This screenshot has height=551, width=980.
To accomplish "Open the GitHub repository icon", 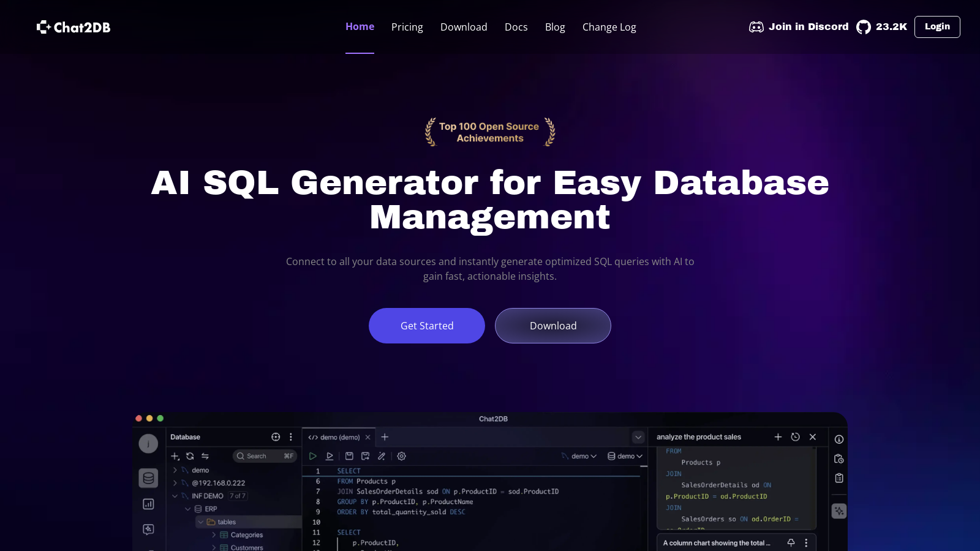I will [864, 27].
